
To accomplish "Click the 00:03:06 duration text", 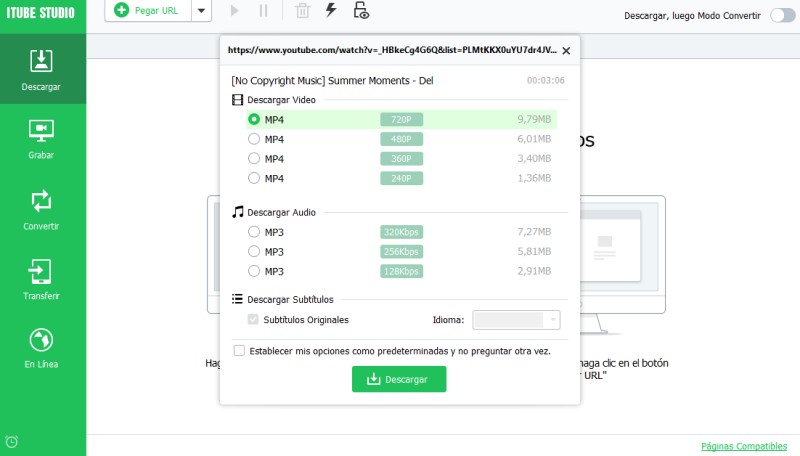I will 545,81.
